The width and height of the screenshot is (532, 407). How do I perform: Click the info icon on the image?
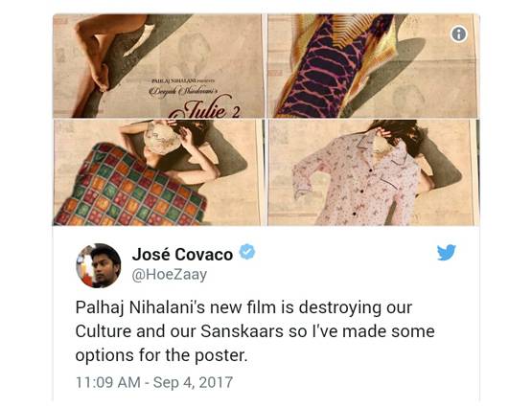click(x=459, y=34)
